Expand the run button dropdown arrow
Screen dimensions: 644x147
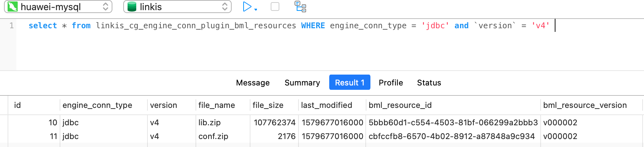tap(256, 9)
